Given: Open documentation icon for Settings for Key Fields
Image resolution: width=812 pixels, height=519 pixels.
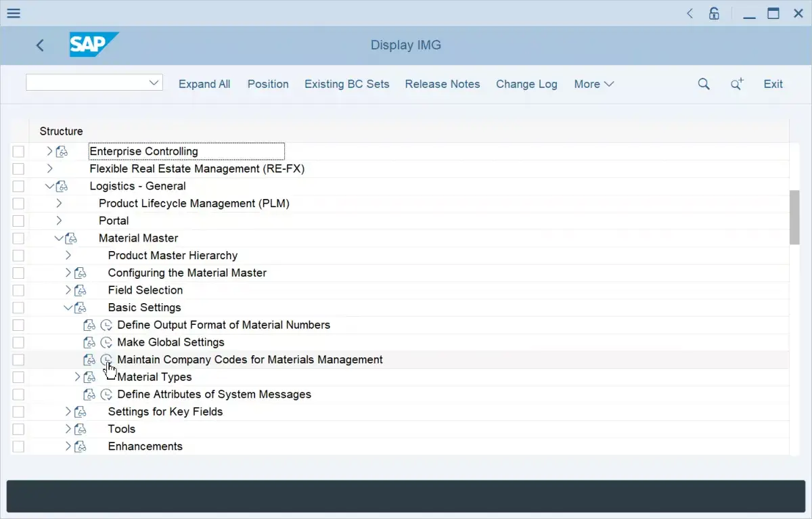Looking at the screenshot, I should click(81, 411).
